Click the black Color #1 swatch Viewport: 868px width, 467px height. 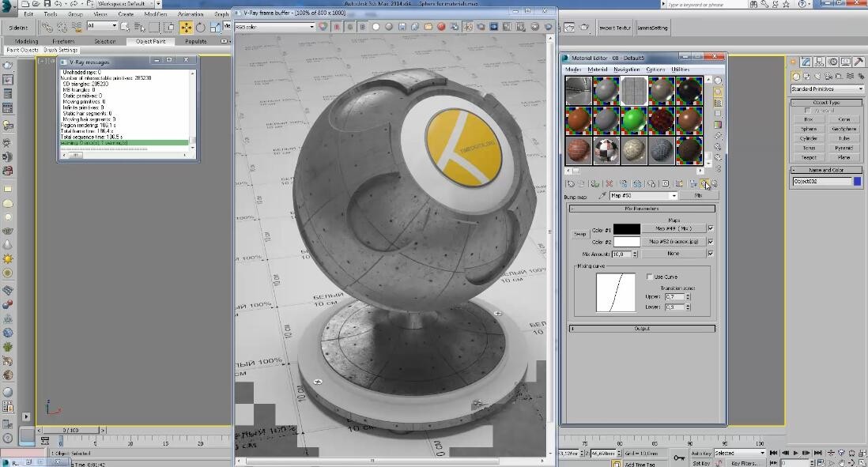pyautogui.click(x=627, y=229)
